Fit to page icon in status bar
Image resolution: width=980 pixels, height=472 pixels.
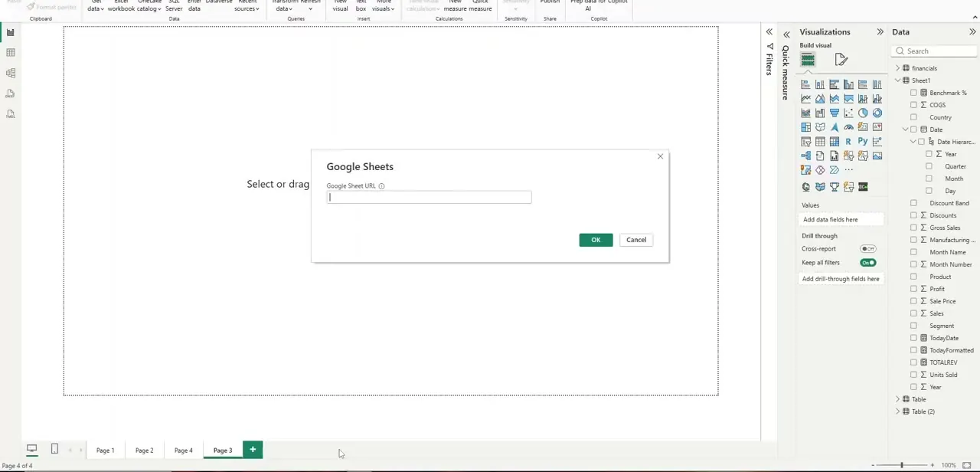click(967, 465)
